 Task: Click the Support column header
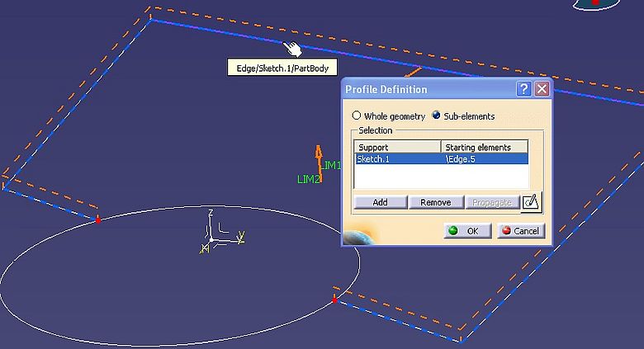(x=397, y=147)
